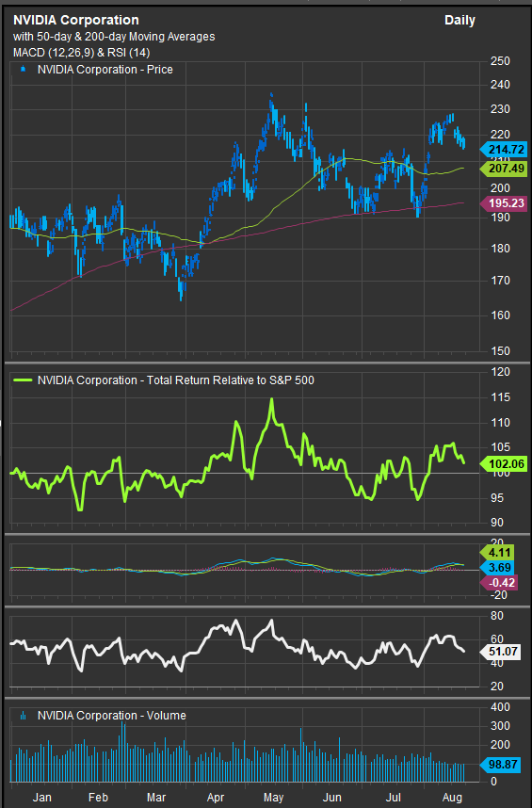Click the 150 price axis label
532x808 pixels.
click(500, 351)
